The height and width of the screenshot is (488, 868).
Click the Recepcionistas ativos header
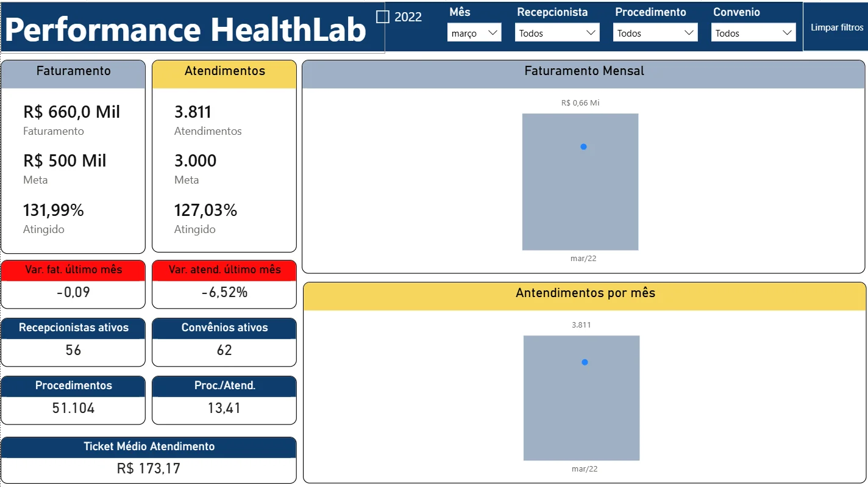(73, 328)
